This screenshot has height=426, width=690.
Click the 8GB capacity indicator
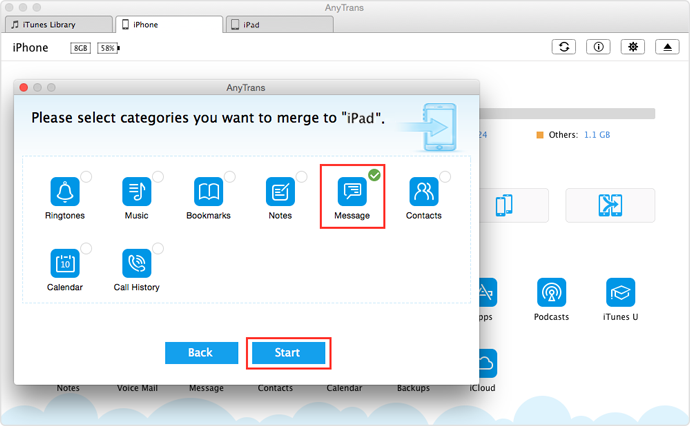(81, 48)
